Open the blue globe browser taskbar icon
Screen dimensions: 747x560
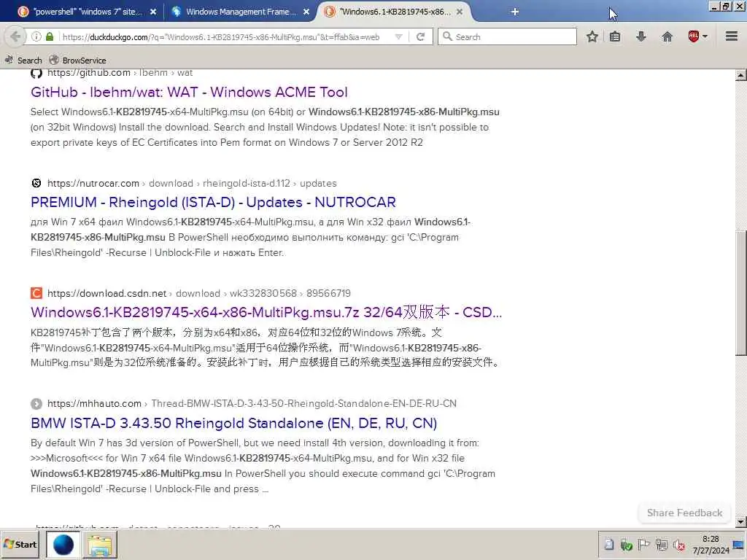tap(63, 545)
